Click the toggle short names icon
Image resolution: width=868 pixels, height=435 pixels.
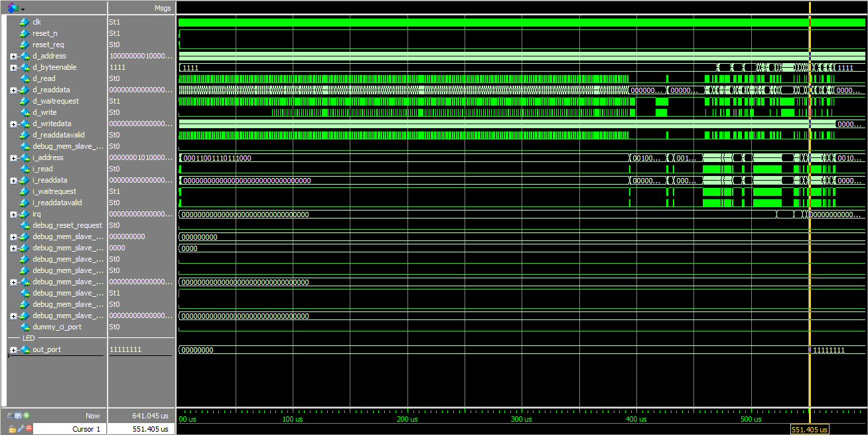(11, 416)
